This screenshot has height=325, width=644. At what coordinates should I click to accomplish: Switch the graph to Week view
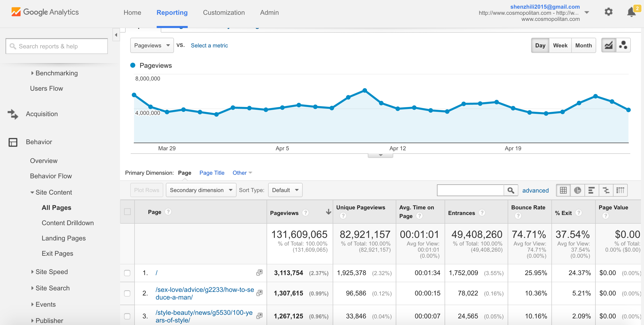tap(560, 45)
